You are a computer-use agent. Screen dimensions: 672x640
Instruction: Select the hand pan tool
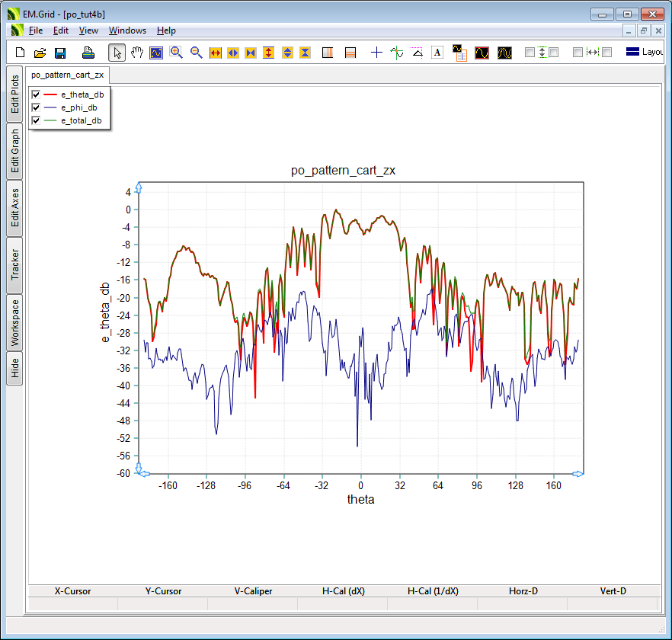pos(136,53)
